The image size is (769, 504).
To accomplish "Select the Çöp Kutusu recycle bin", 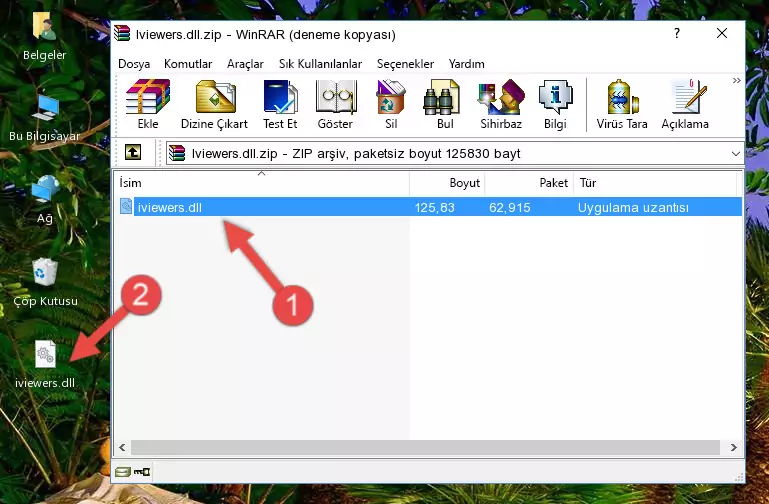I will click(45, 282).
